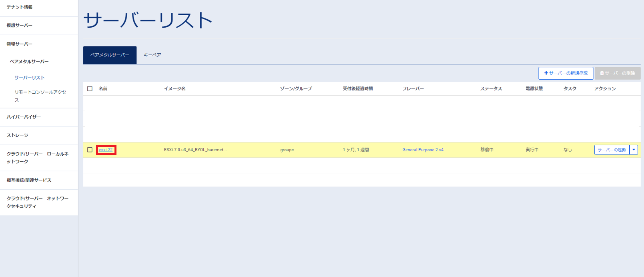644x277 pixels.
Task: Click the サーバーの削除 button
Action: coord(618,73)
